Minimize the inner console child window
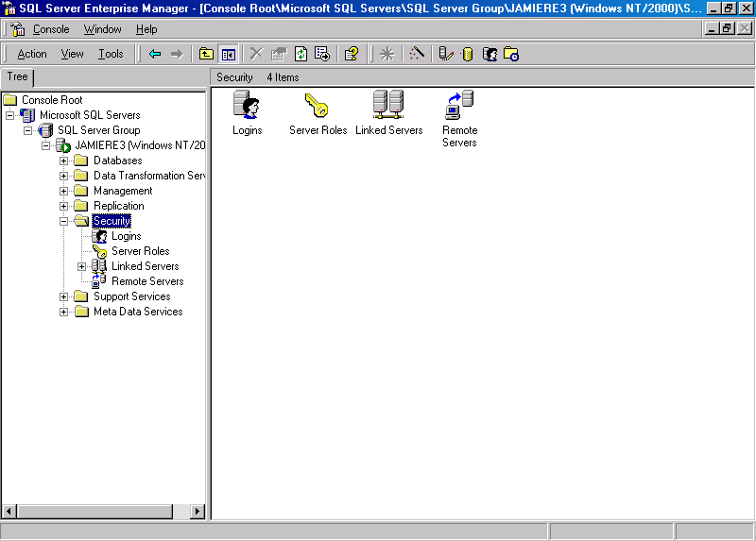 pyautogui.click(x=712, y=29)
